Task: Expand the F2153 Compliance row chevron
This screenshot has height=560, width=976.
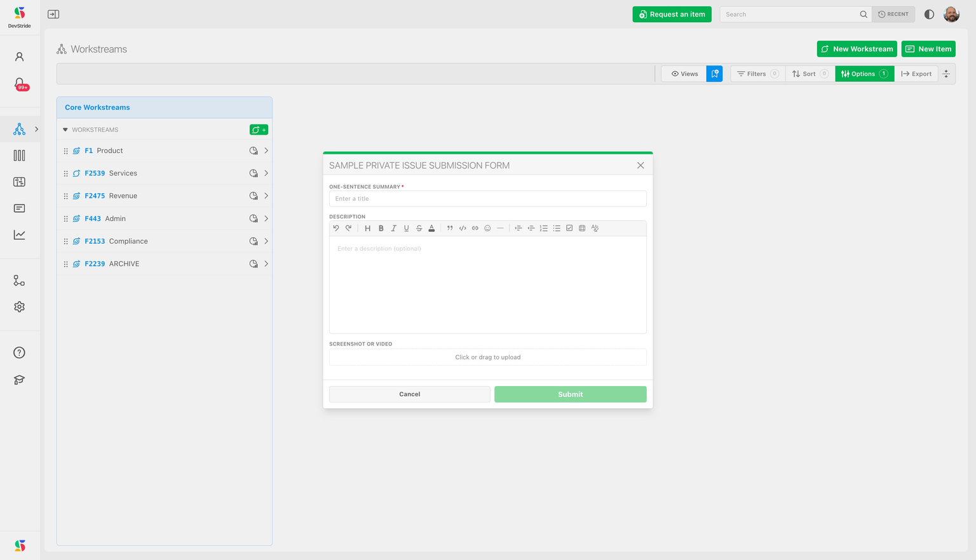Action: click(266, 241)
